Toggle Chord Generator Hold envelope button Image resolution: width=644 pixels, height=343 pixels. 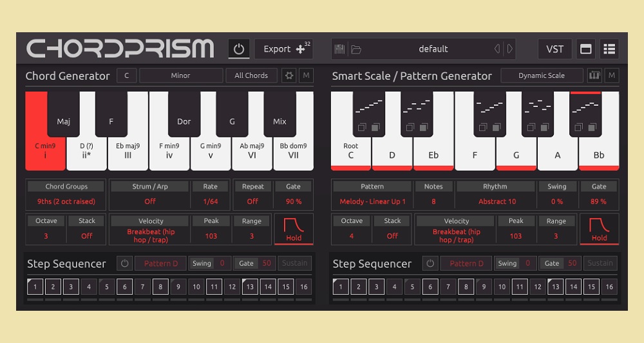pos(294,229)
